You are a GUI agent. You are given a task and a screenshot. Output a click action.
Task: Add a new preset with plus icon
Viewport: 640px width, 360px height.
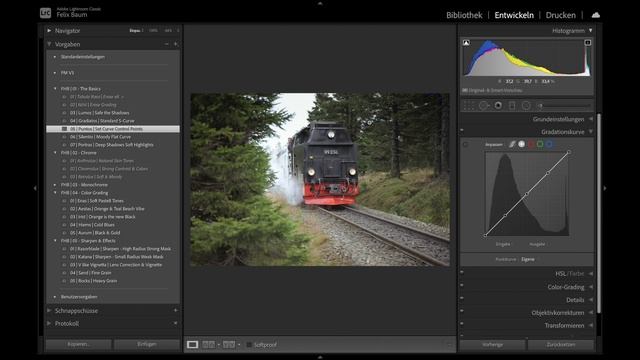tap(176, 44)
